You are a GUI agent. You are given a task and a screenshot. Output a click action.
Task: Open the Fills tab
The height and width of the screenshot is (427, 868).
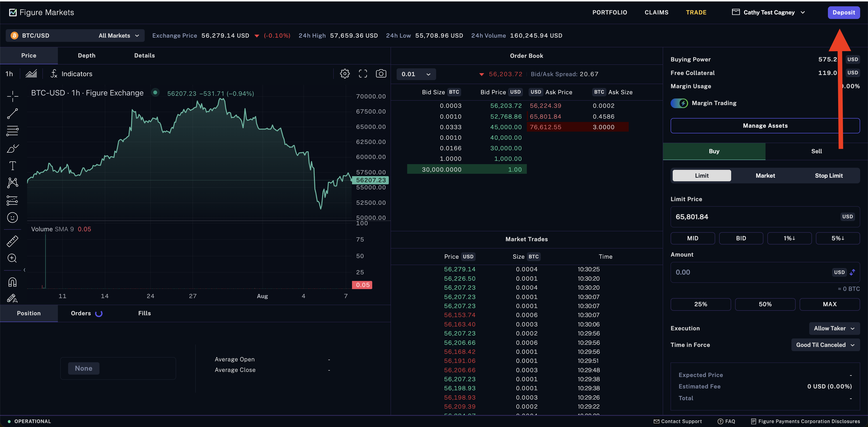[145, 313]
